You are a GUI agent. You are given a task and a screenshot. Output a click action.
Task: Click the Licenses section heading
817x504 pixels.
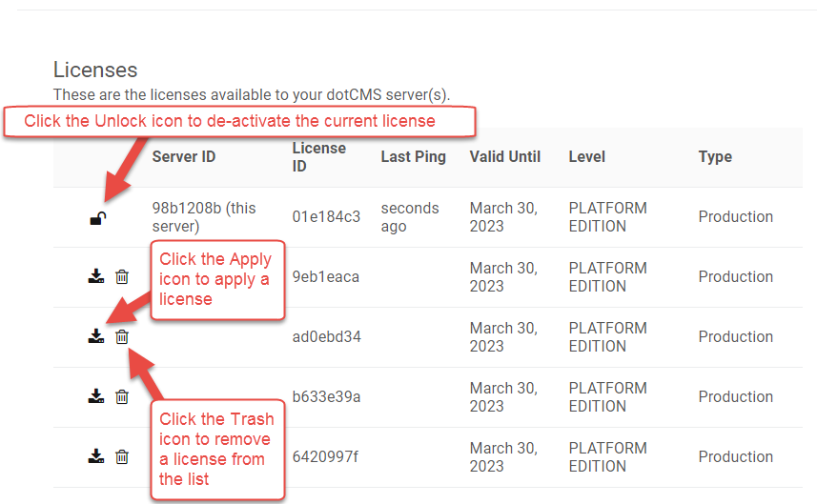(95, 70)
